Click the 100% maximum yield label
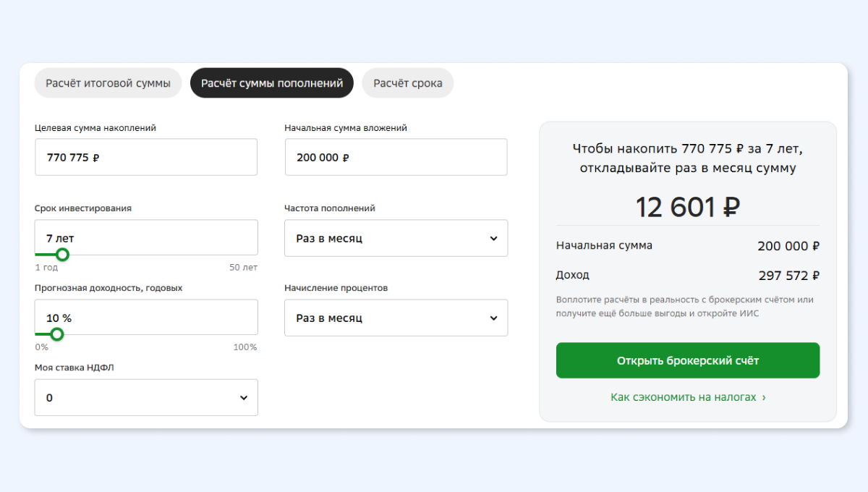Viewport: 868px width, 492px height. 244,347
